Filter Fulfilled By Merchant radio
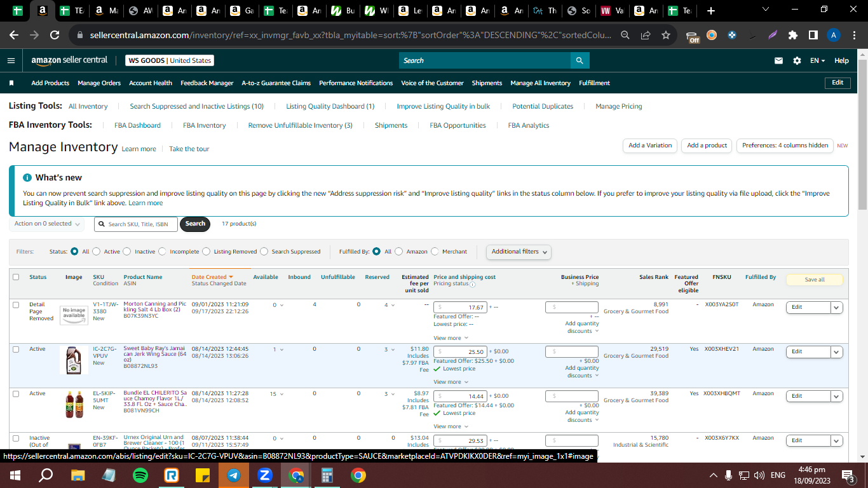 click(x=435, y=252)
